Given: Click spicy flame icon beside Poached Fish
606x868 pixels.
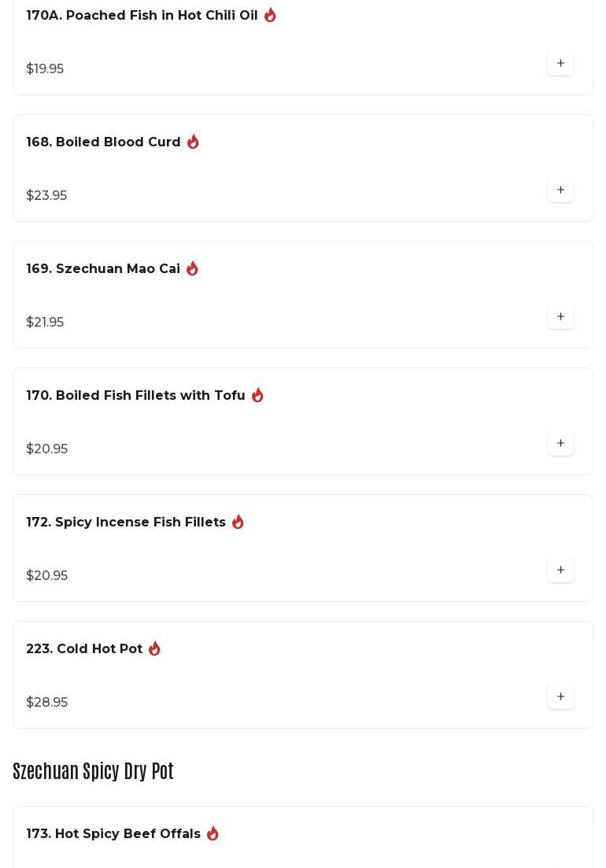Looking at the screenshot, I should pyautogui.click(x=270, y=15).
